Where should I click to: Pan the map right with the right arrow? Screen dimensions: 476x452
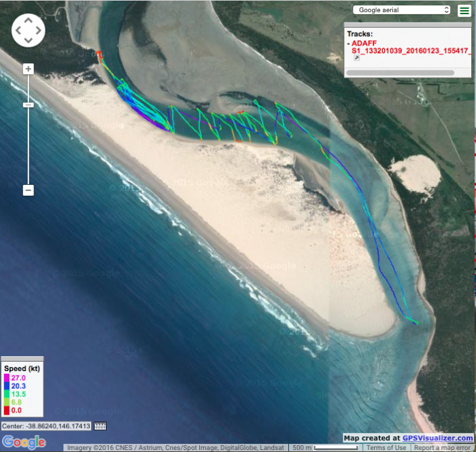(39, 29)
